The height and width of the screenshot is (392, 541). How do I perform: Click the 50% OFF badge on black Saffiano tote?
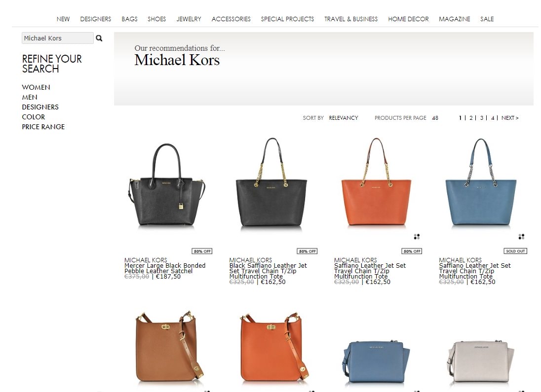pyautogui.click(x=307, y=251)
